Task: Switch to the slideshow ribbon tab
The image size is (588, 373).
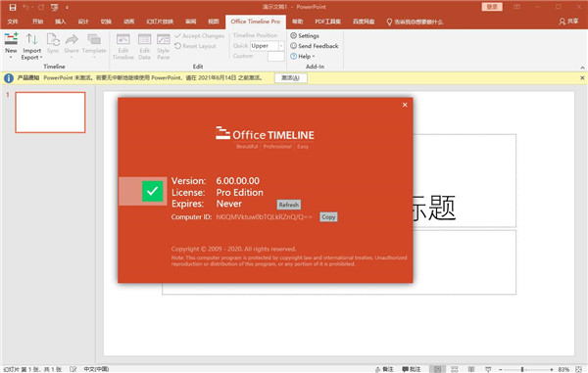Action: tap(160, 22)
